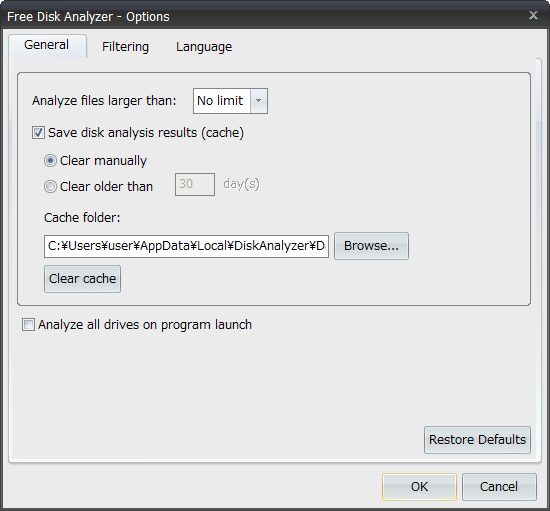Click the 30 days number field
This screenshot has width=550, height=511.
(x=195, y=184)
